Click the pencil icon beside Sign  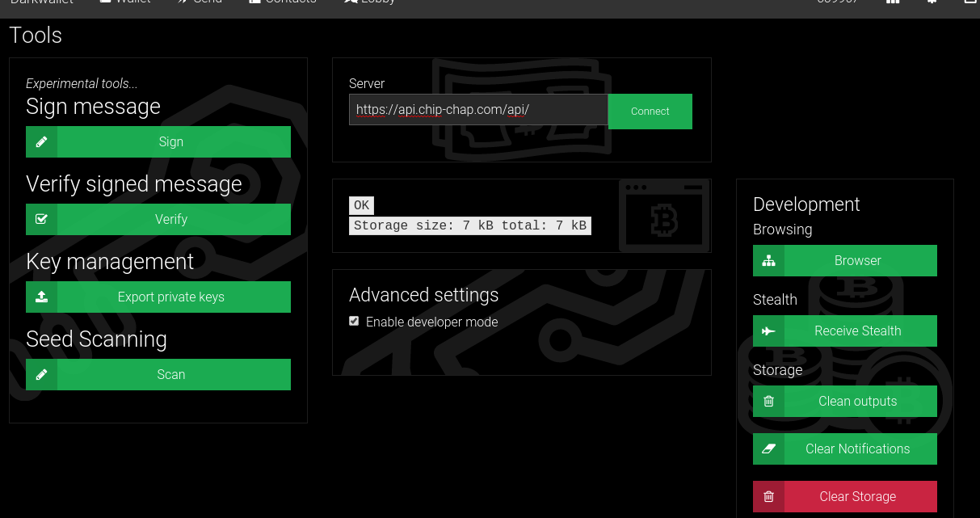click(42, 142)
